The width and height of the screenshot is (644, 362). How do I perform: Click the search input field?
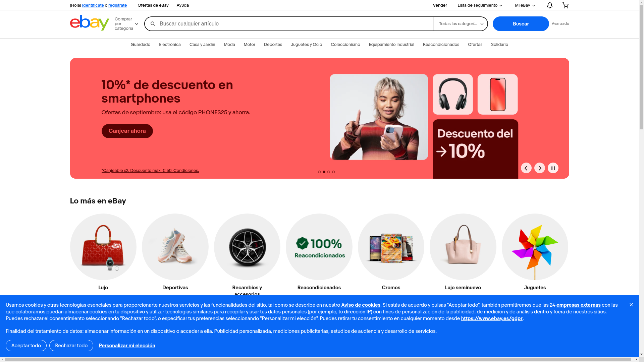[x=295, y=24]
